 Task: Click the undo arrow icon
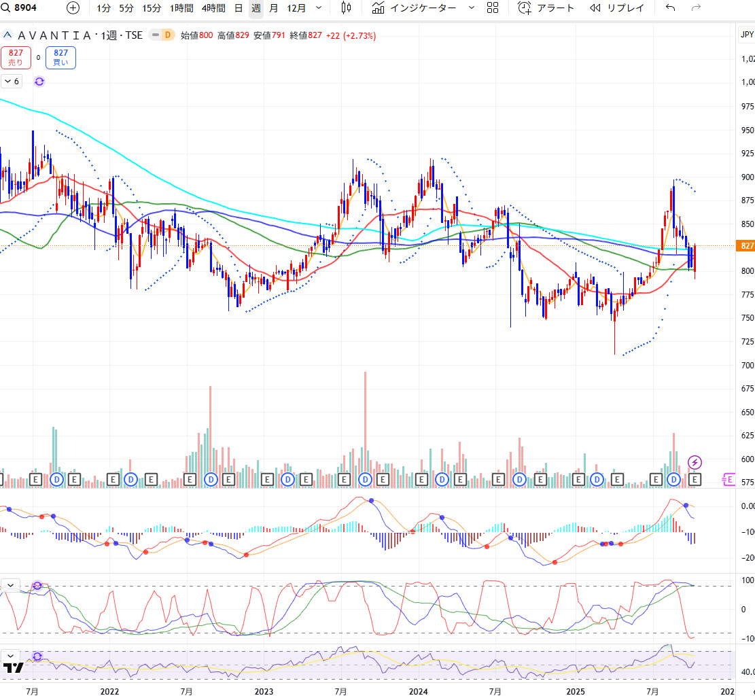click(x=670, y=8)
